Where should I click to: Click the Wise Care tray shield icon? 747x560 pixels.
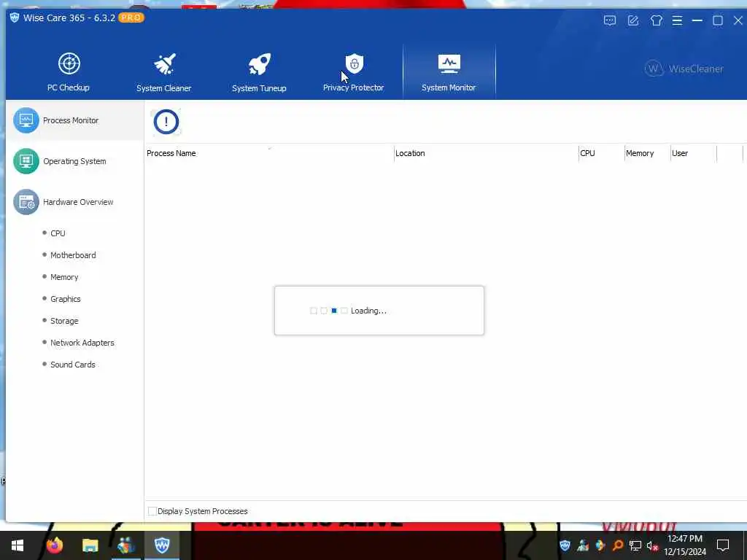pos(565,545)
